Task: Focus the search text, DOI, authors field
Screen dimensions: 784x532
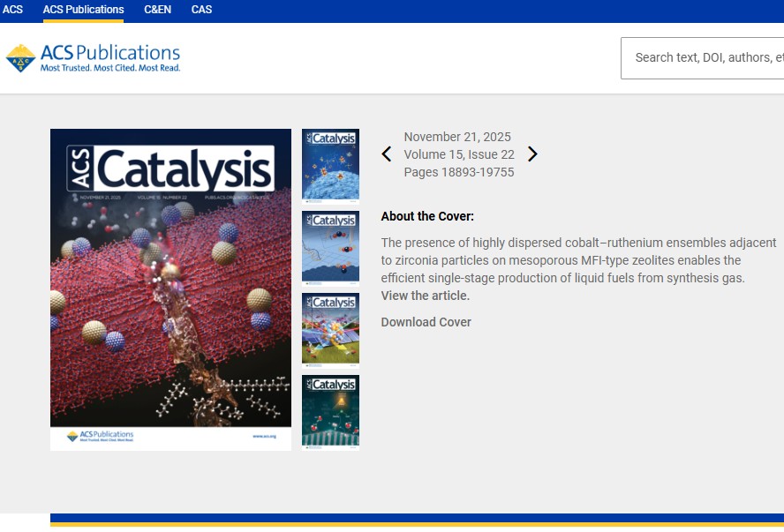Action: [x=703, y=58]
